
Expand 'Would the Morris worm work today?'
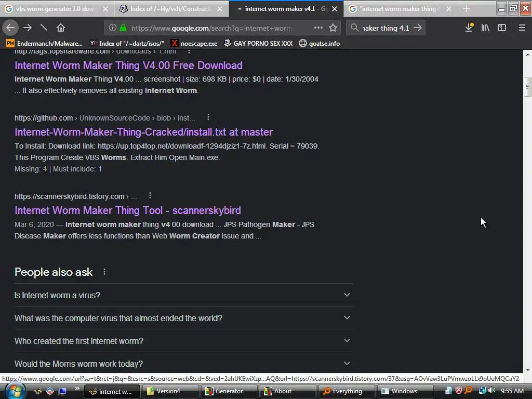(x=183, y=363)
